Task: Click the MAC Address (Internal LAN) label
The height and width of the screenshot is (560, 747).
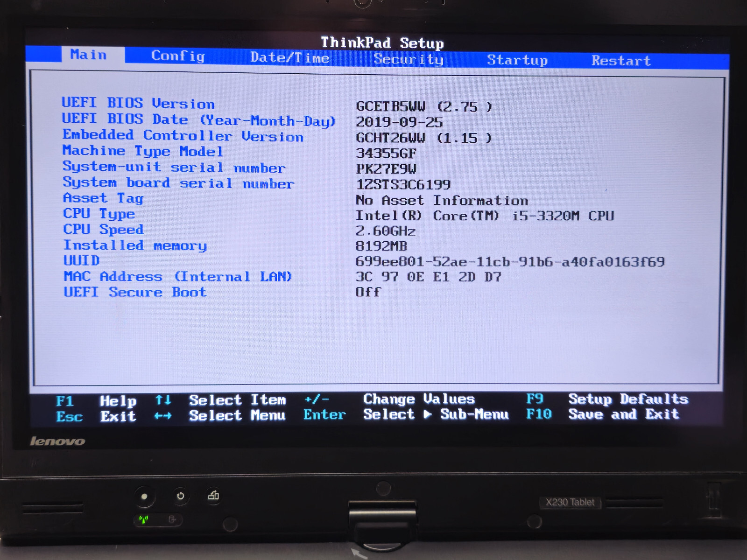Action: click(x=178, y=276)
